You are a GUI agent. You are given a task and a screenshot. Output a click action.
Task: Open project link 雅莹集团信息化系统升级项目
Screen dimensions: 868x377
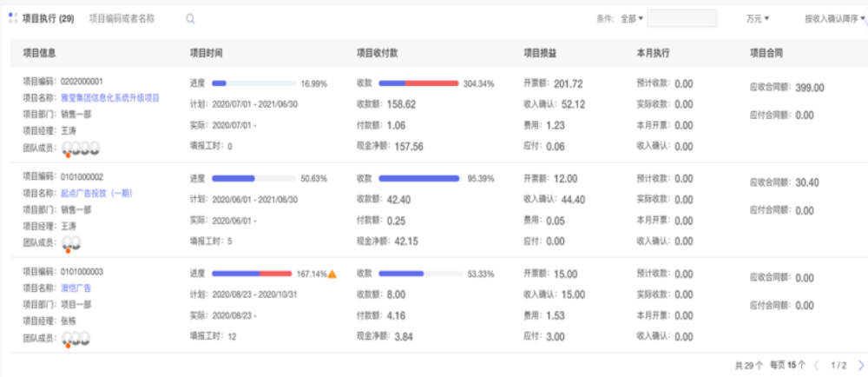click(110, 98)
